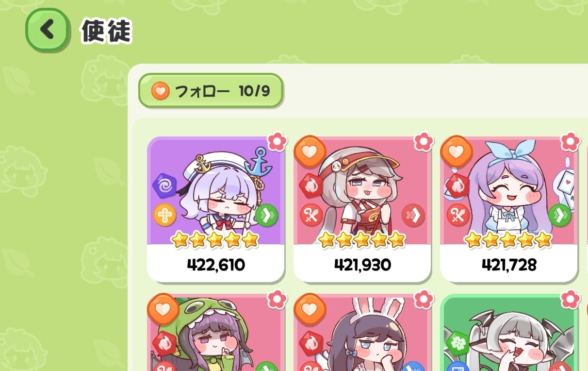Select the character card showing 421,930
The image size is (588, 371).
click(x=362, y=209)
